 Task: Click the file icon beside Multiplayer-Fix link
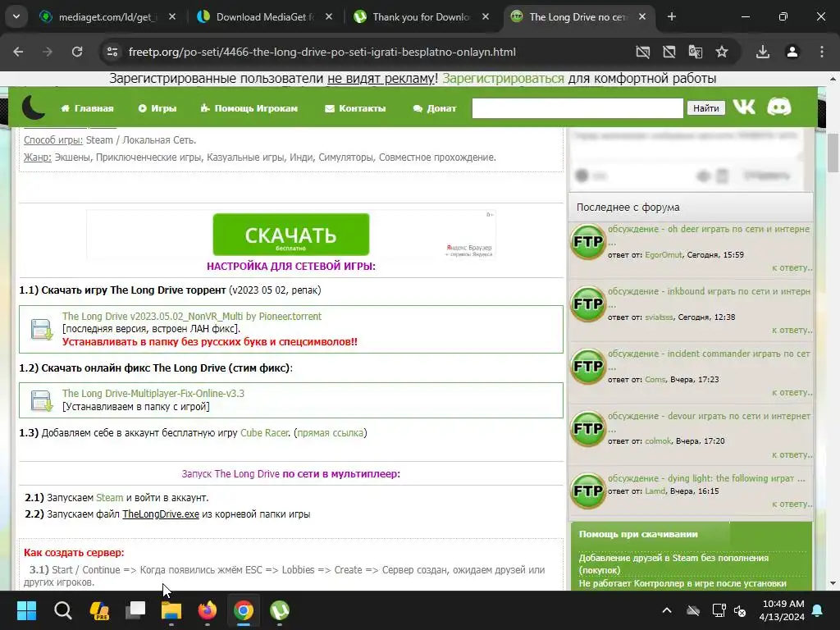point(41,400)
